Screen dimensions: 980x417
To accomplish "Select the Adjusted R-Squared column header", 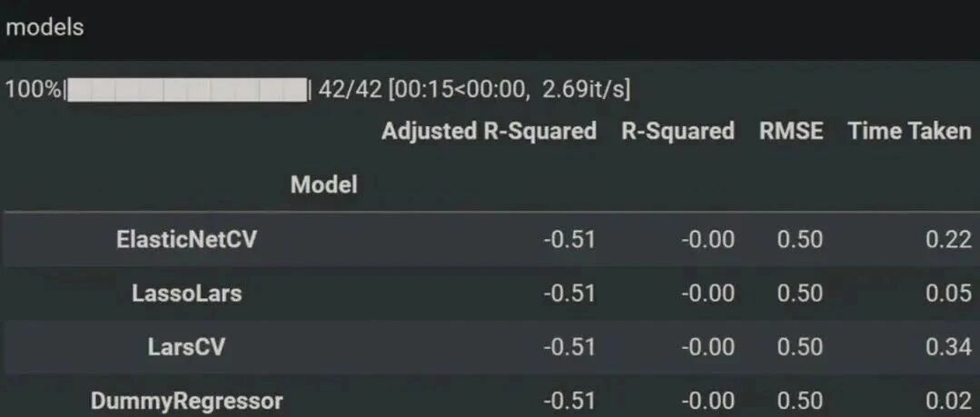I will pyautogui.click(x=489, y=132).
